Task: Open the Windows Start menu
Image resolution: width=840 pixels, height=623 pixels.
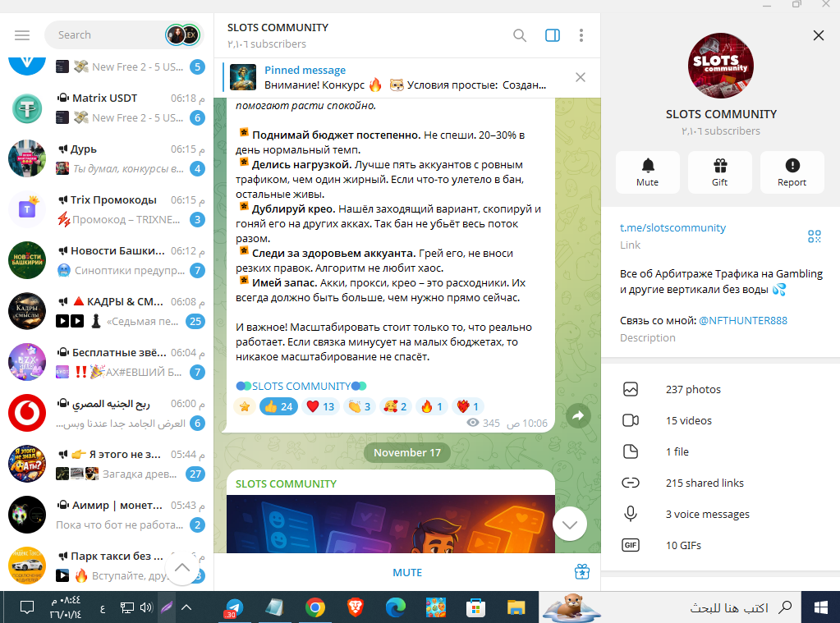Action: coord(821,607)
